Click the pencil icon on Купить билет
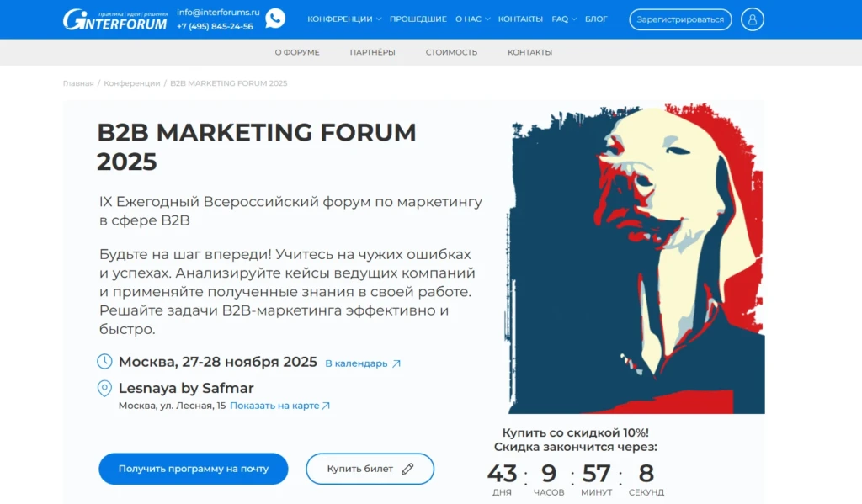862x504 pixels. click(407, 469)
